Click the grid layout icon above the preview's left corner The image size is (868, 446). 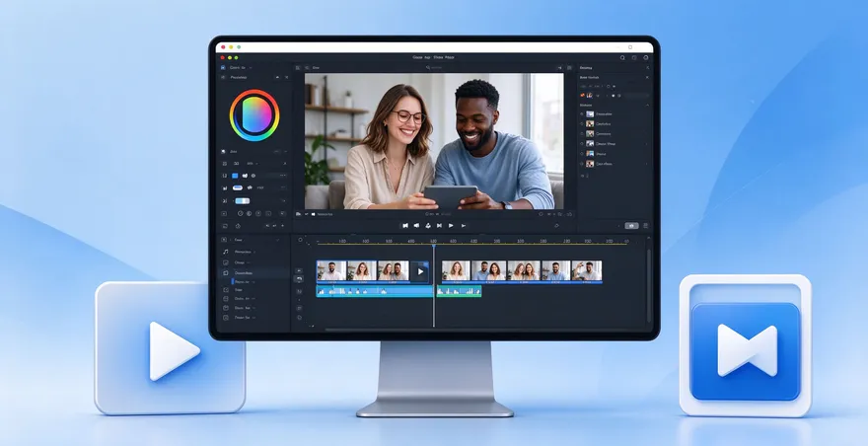(x=298, y=68)
